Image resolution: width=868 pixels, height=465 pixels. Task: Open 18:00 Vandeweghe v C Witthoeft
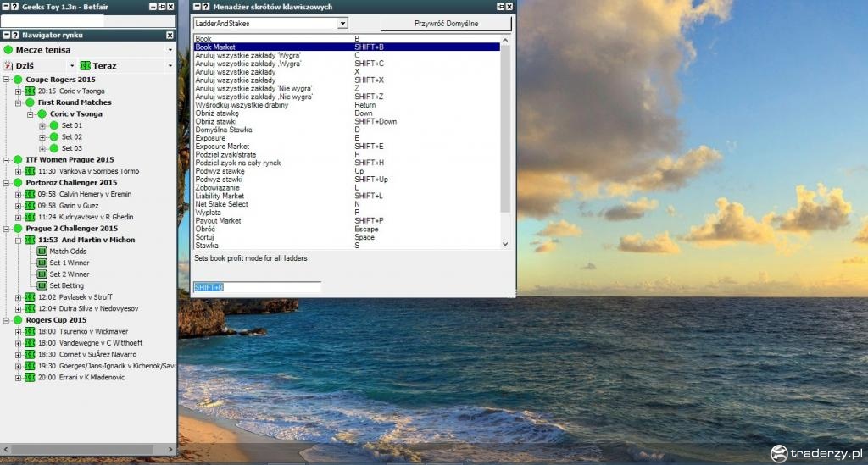(x=90, y=343)
